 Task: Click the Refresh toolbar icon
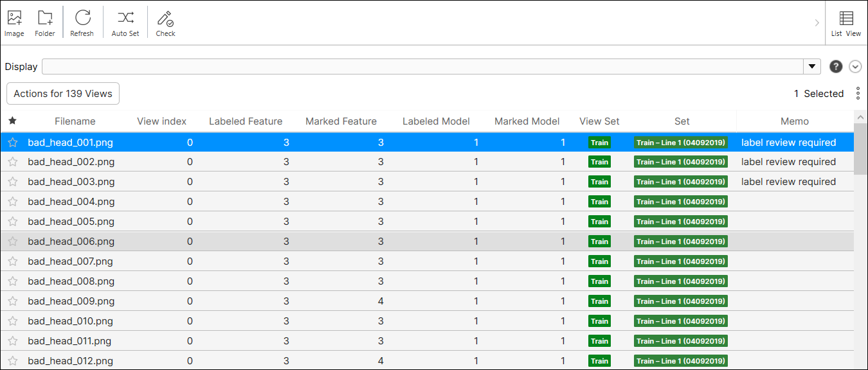tap(82, 19)
